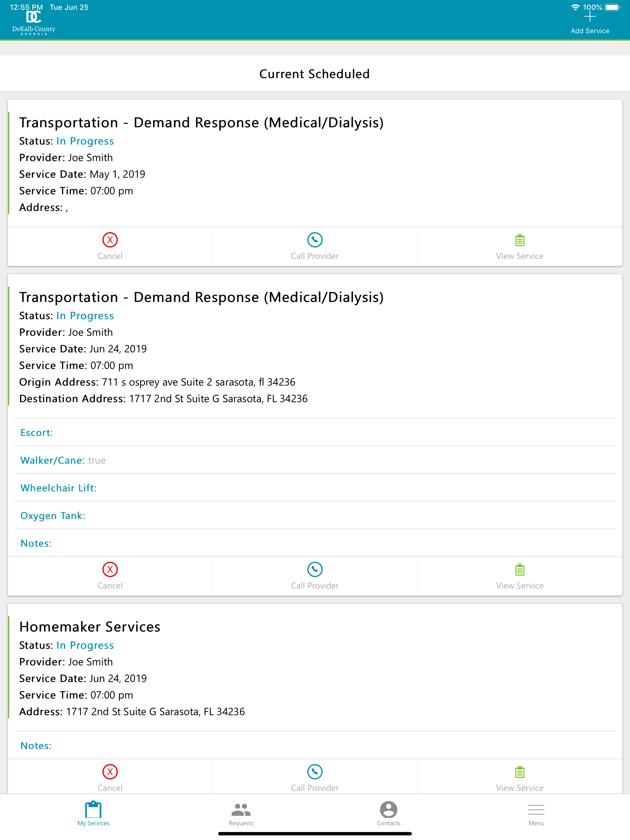The height and width of the screenshot is (840, 630).
Task: Tap the Current Scheduled heading
Action: [315, 74]
